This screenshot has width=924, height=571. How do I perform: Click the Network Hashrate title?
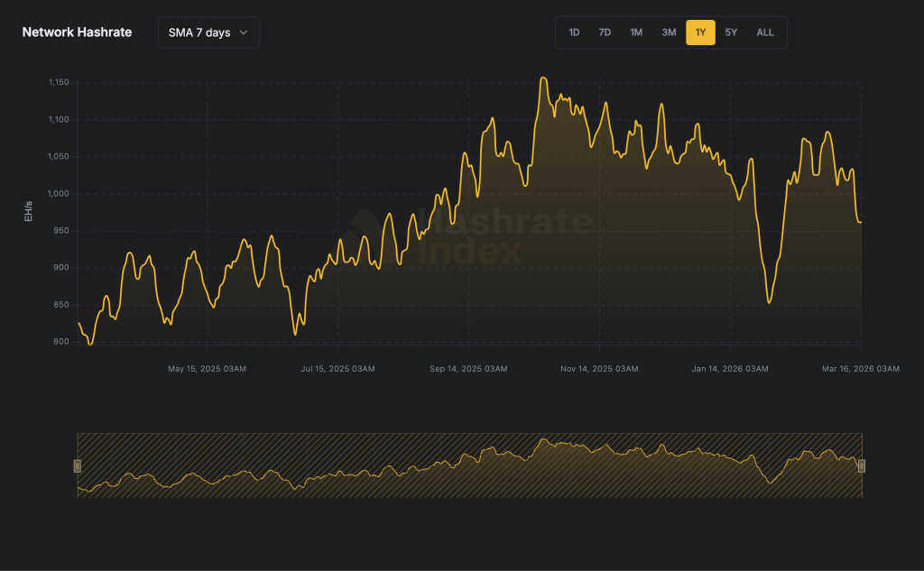point(77,32)
